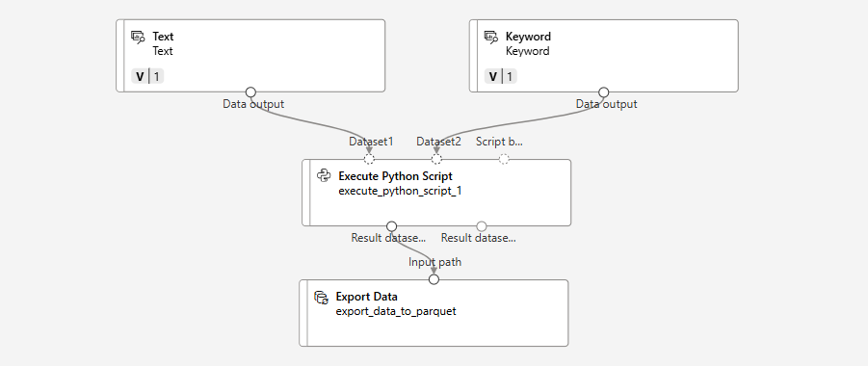Select the Keyword dataset node title
868x366 pixels.
click(528, 37)
